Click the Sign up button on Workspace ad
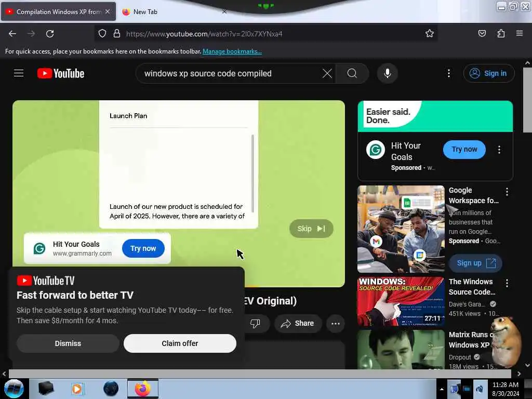 (475, 263)
